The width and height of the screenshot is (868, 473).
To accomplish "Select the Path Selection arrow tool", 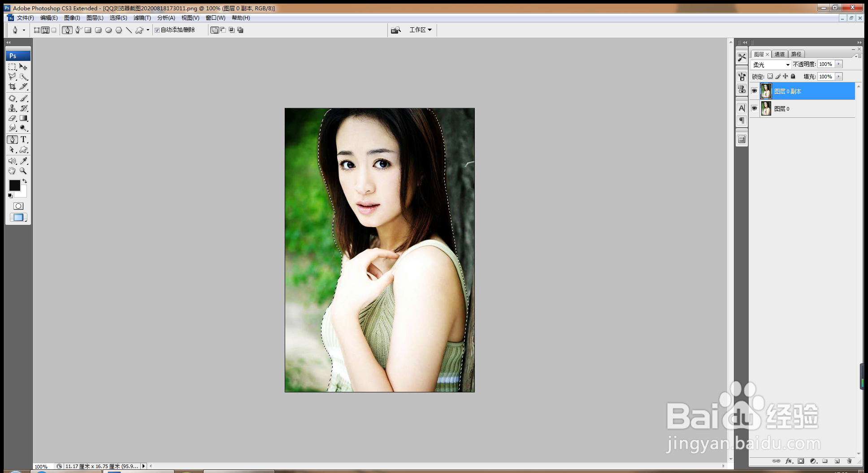I will (12, 150).
